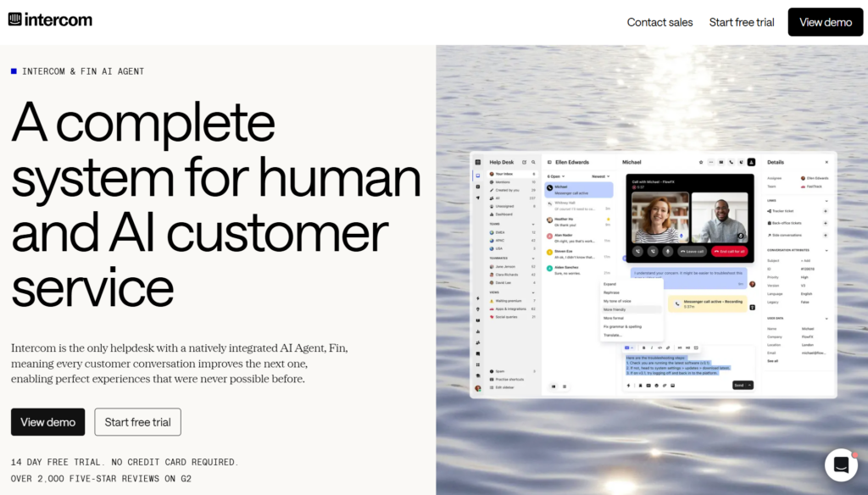
Task: Click the View demo button in header
Action: click(826, 22)
